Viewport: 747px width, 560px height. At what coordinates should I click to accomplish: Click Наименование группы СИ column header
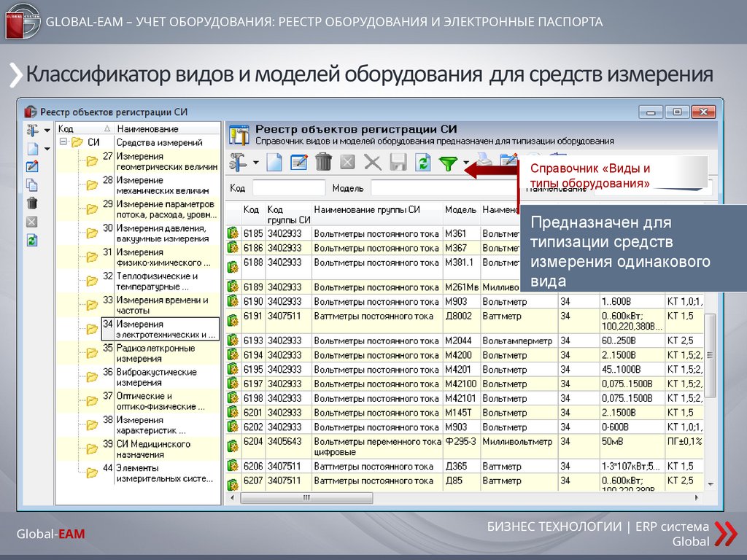(x=377, y=214)
